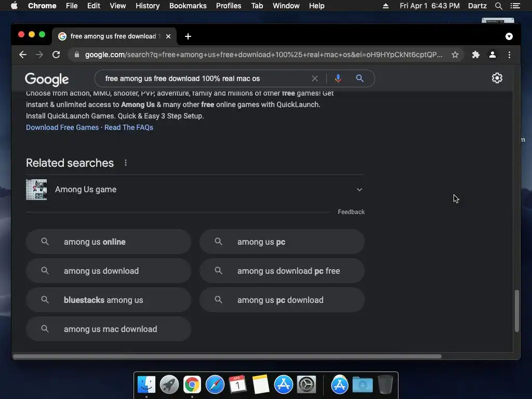The width and height of the screenshot is (532, 399).
Task: Click the vertical page scrollbar thumb
Action: 516,311
